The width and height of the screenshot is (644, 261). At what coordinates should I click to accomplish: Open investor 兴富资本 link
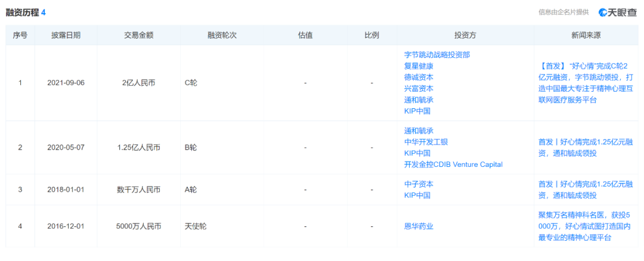[x=419, y=88]
